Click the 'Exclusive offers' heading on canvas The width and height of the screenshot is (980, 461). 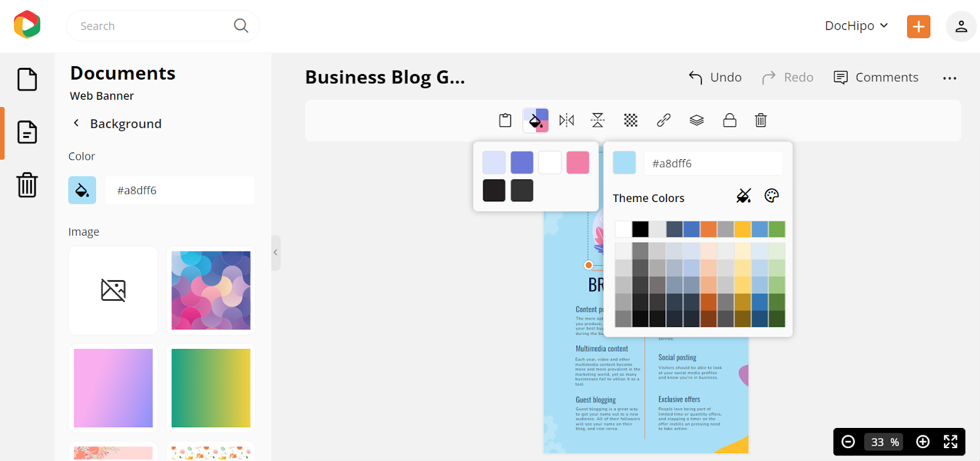pyautogui.click(x=679, y=399)
